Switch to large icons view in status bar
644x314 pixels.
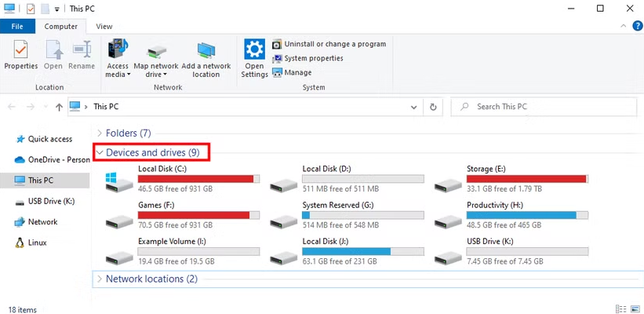635,309
